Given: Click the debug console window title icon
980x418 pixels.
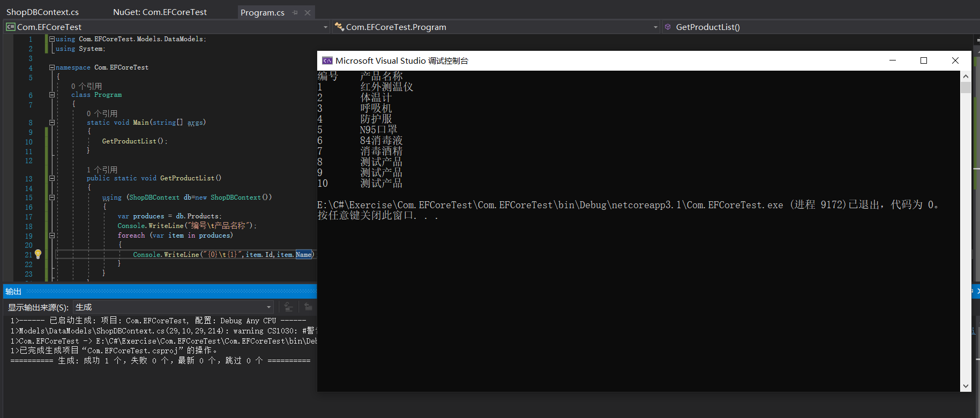Looking at the screenshot, I should [x=327, y=60].
